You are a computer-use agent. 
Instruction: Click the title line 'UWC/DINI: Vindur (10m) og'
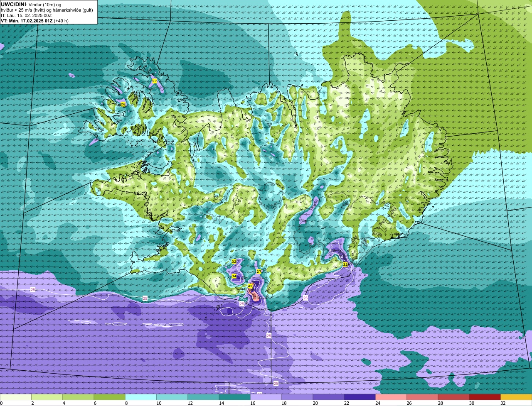coord(31,4)
